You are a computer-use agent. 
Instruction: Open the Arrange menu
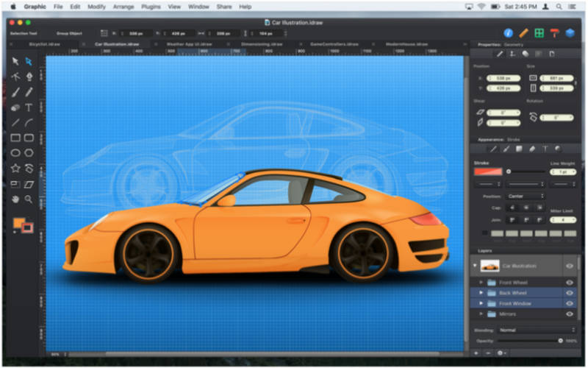click(123, 7)
